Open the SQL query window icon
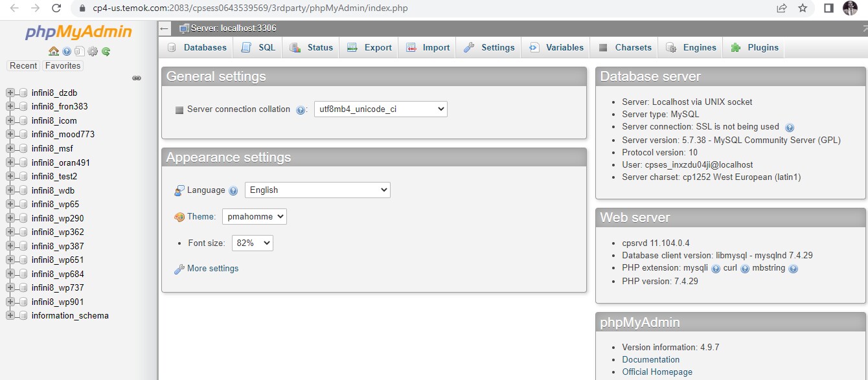This screenshot has width=868, height=380. click(x=80, y=51)
